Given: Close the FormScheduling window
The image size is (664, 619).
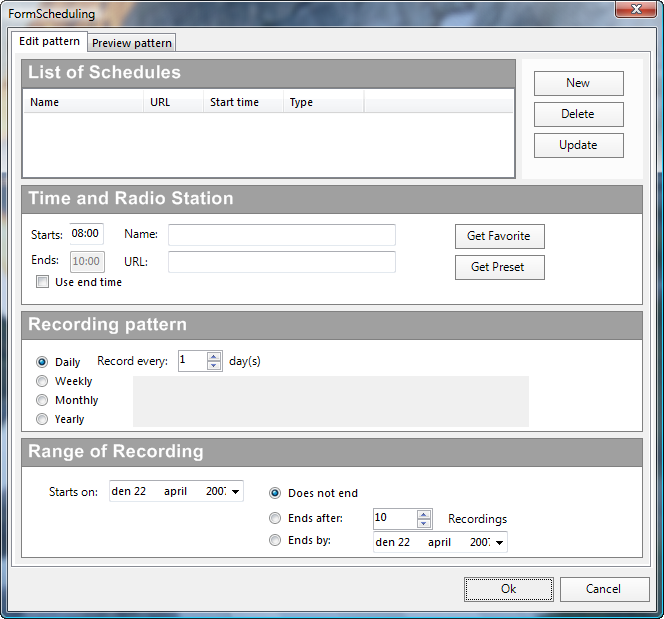Looking at the screenshot, I should (x=636, y=9).
